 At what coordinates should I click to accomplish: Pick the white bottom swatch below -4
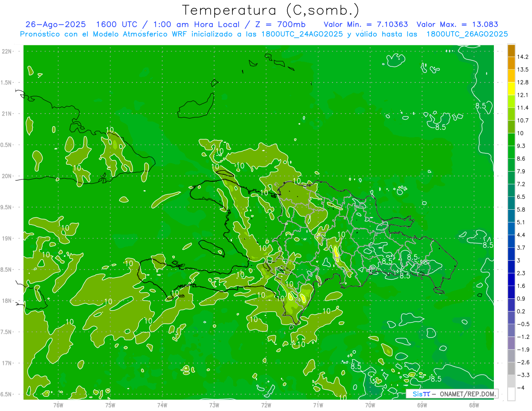[x=511, y=394]
